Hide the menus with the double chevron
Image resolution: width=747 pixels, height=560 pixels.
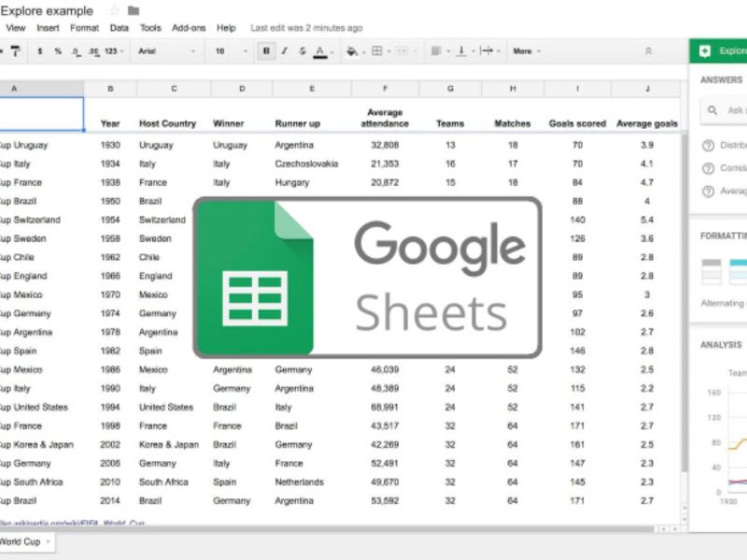648,50
